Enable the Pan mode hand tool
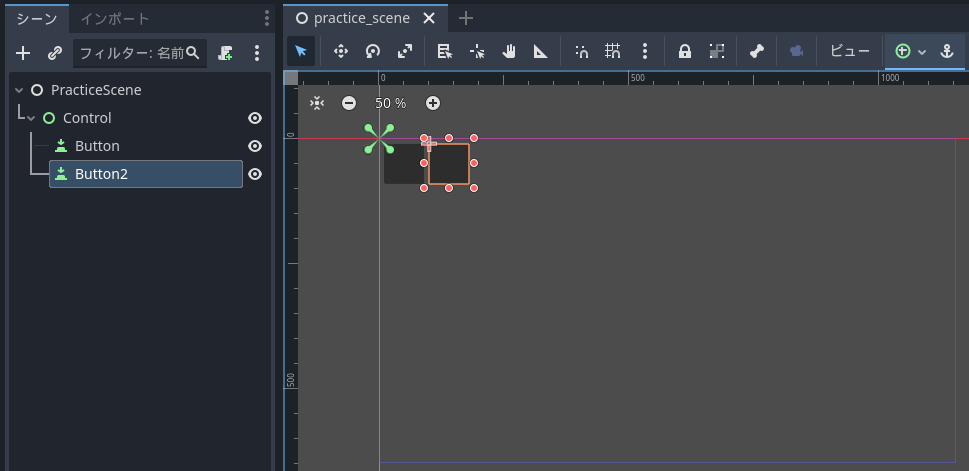The width and height of the screenshot is (969, 471). [x=509, y=51]
